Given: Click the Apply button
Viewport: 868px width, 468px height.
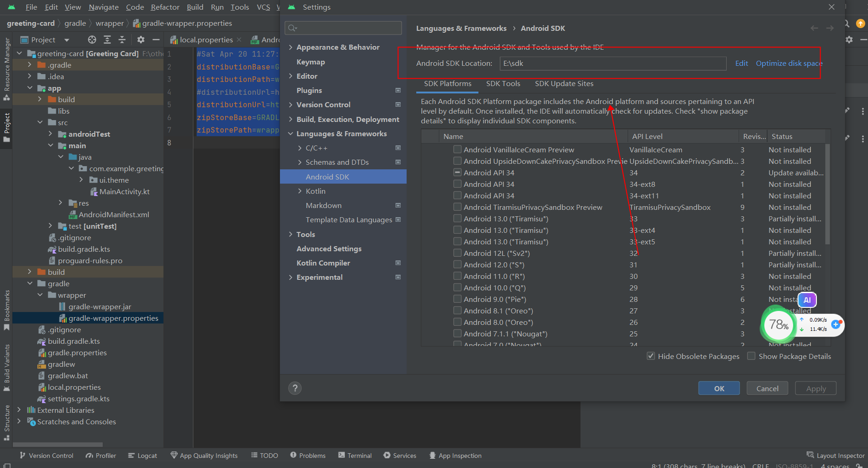Looking at the screenshot, I should click(816, 388).
